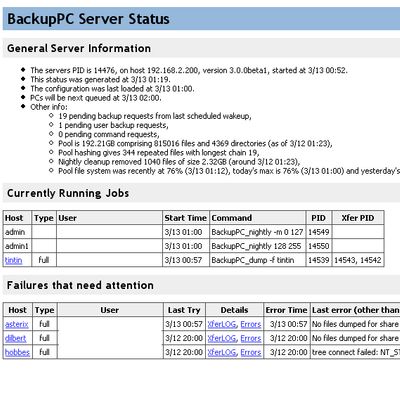Open the tintin host link
The image size is (400, 400).
14,260
